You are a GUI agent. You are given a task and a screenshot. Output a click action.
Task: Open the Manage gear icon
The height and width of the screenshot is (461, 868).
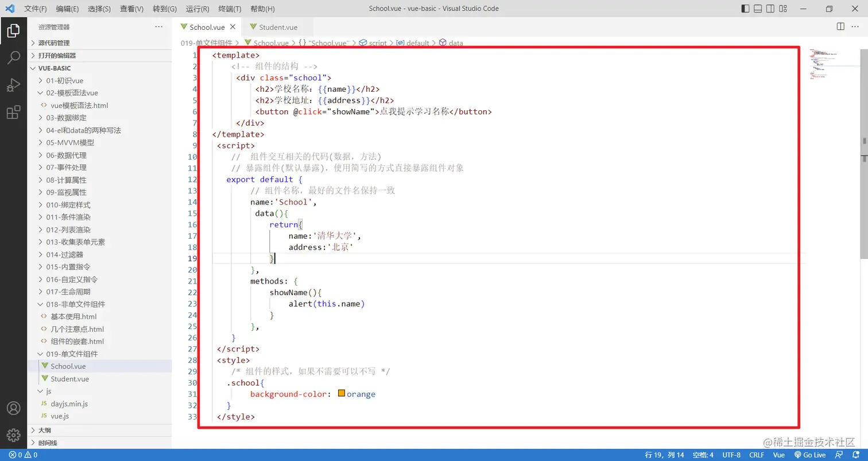[13, 436]
